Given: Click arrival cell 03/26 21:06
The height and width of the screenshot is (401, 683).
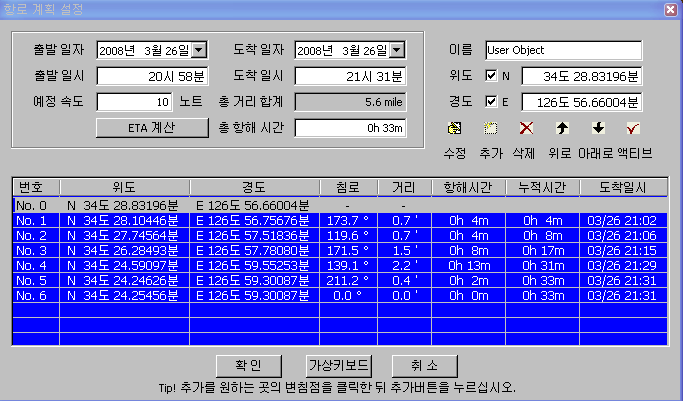Looking at the screenshot, I should click(x=623, y=236).
